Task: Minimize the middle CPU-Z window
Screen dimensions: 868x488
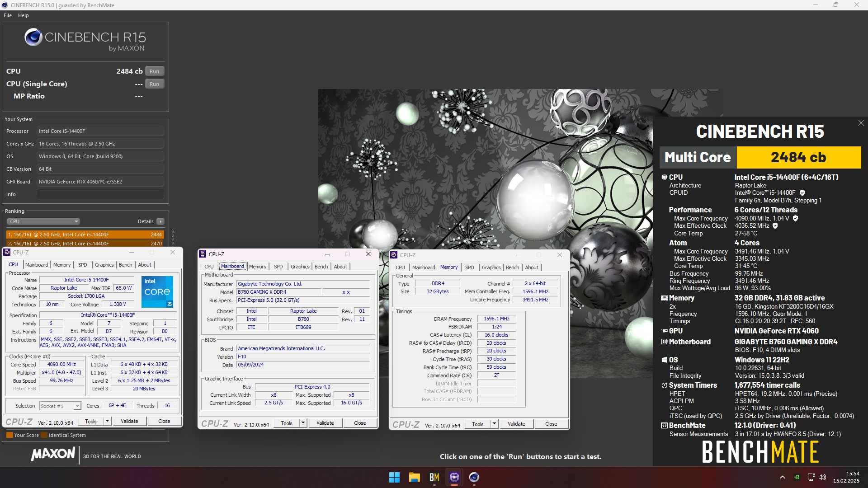Action: 327,254
